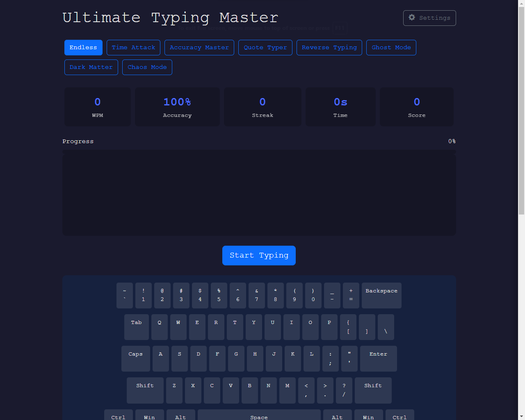
Task: Click the right Win key
Action: 369,415
